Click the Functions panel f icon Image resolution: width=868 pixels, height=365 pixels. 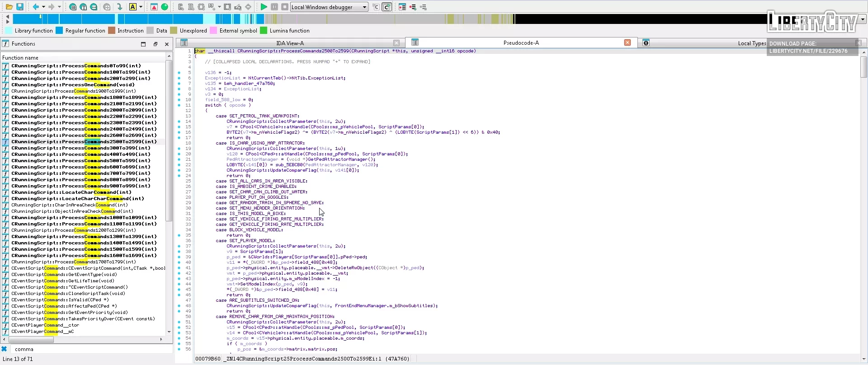(x=6, y=44)
